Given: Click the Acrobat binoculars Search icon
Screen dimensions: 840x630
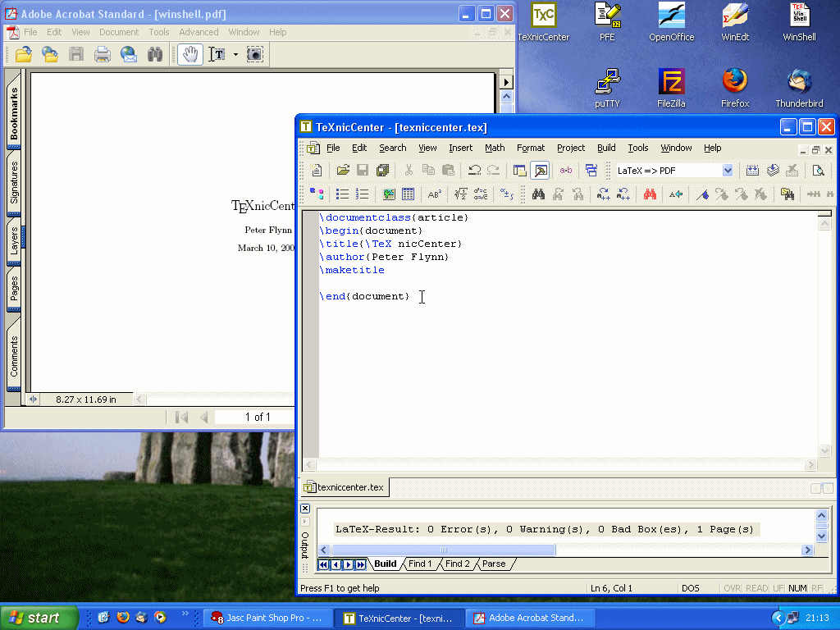Looking at the screenshot, I should pyautogui.click(x=155, y=55).
